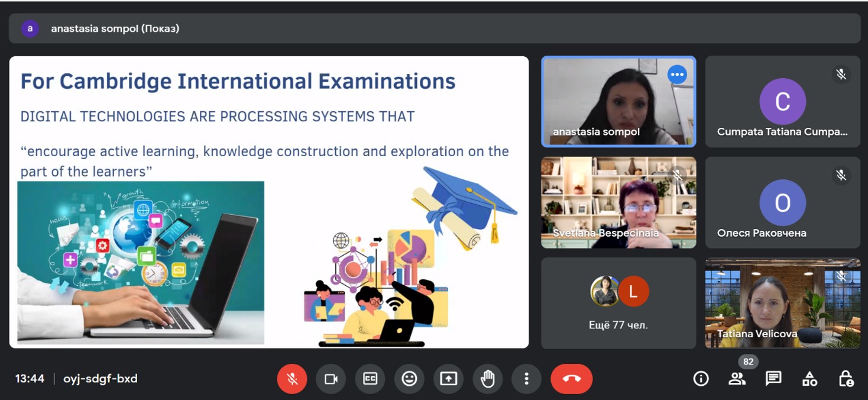Click the time 13:44
Viewport: 868px width, 400px height.
30,379
